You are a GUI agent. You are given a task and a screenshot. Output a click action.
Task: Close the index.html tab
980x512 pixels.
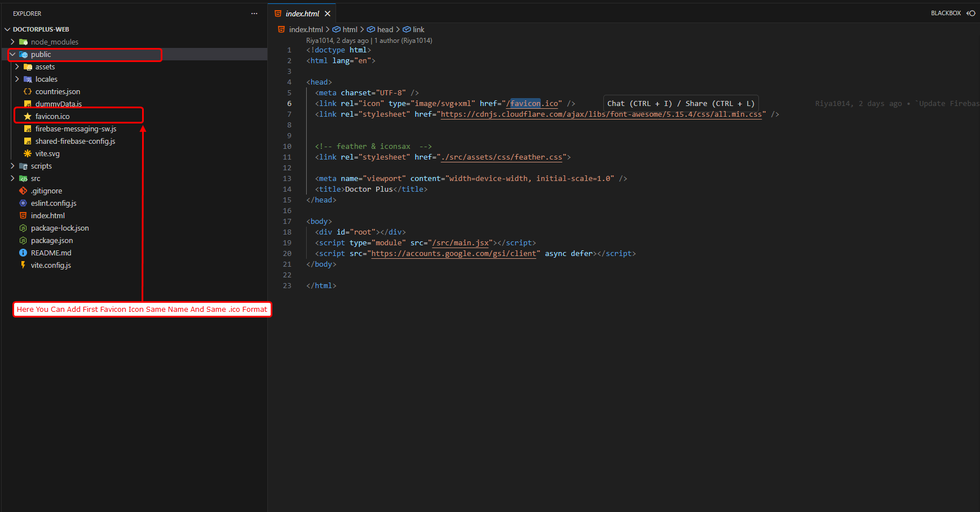328,14
